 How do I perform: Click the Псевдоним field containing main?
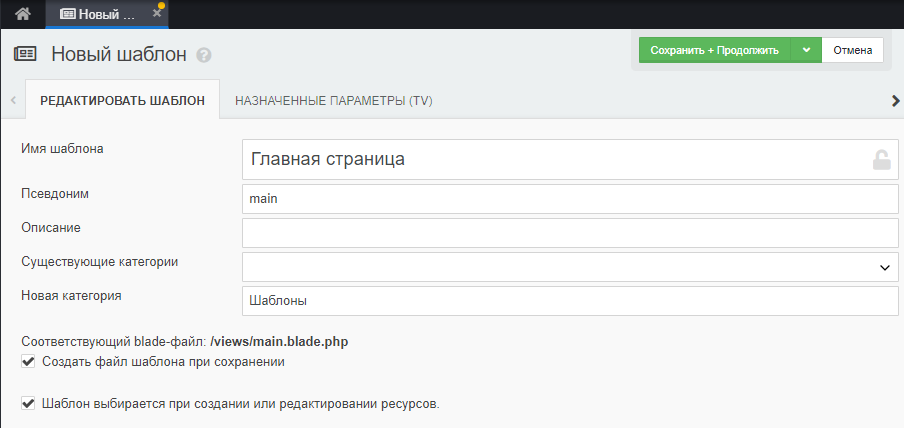[570, 199]
